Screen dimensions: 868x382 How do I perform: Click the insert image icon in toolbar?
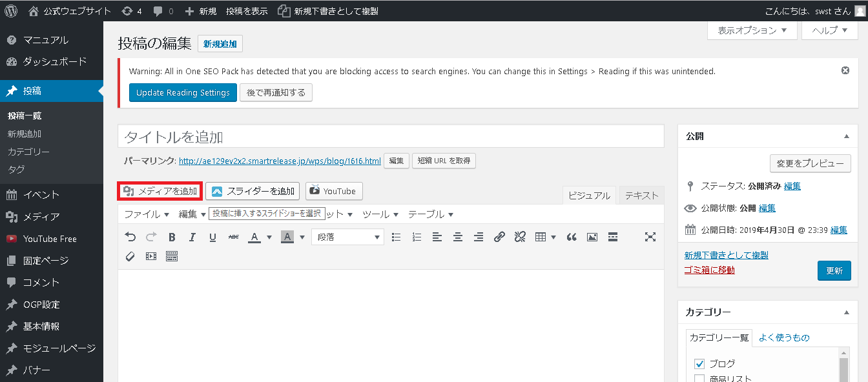(x=592, y=237)
